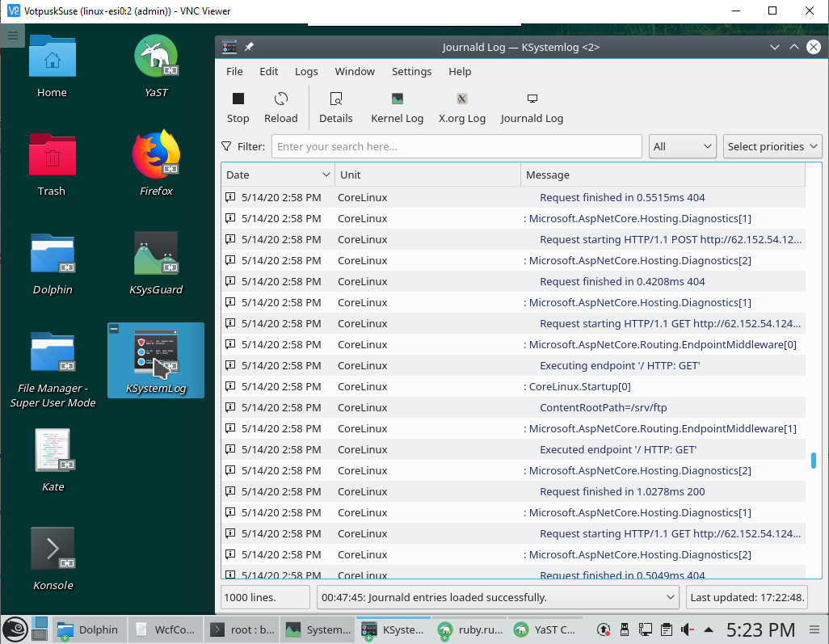
Task: Expand the status message history dropdown
Action: (670, 597)
